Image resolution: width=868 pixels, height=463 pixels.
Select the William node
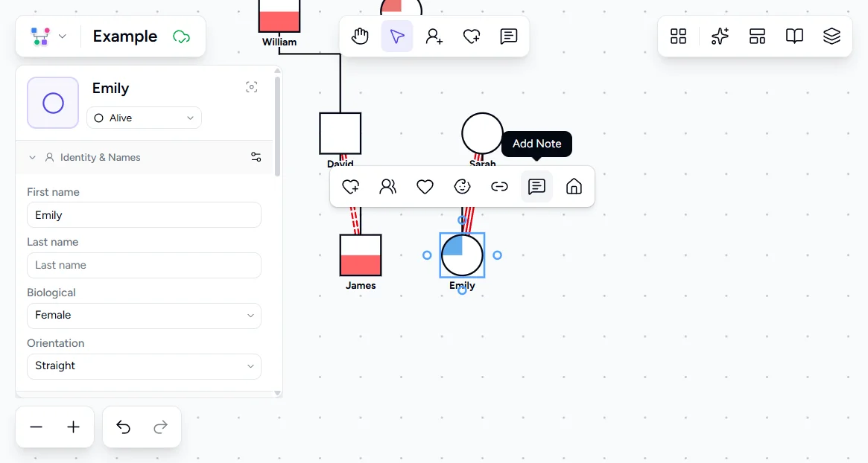[279, 16]
